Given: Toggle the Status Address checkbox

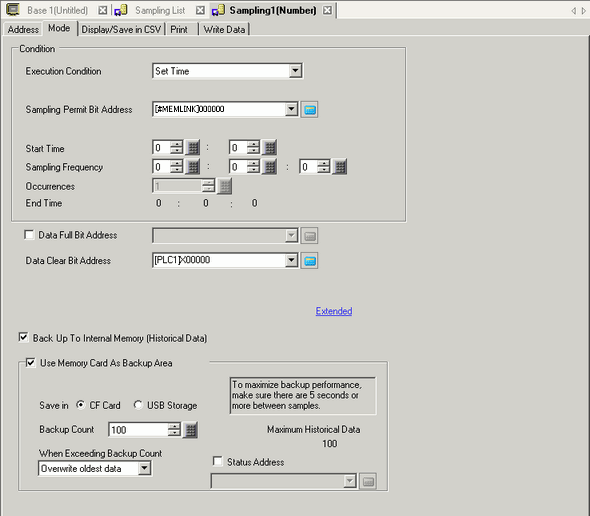Looking at the screenshot, I should pos(217,461).
